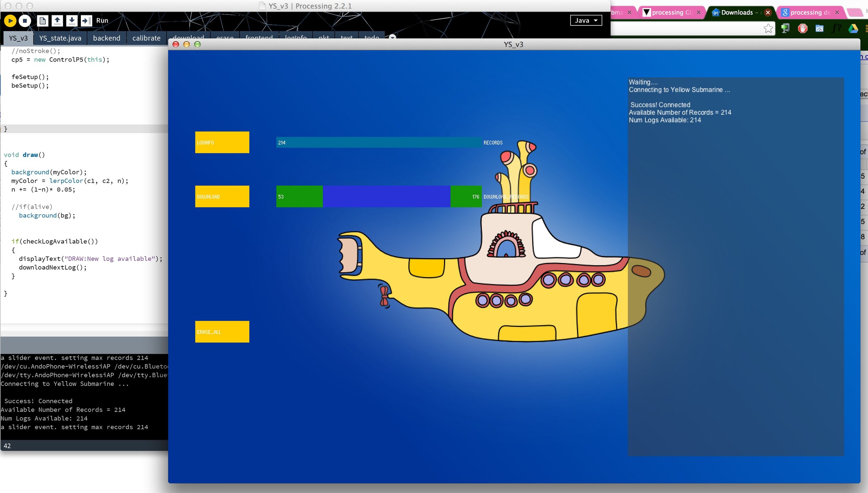This screenshot has height=493, width=868.
Task: Click the 'void draw()' line in editor
Action: click(x=24, y=155)
